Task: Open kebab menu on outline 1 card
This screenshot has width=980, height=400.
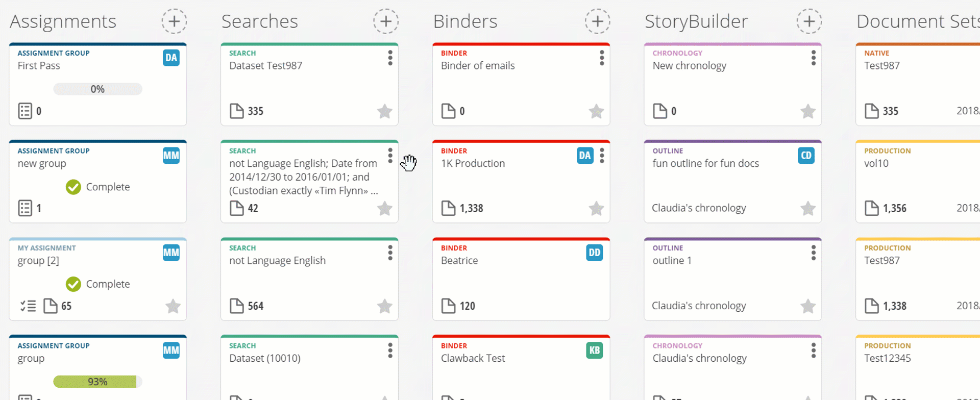Action: pos(814,253)
